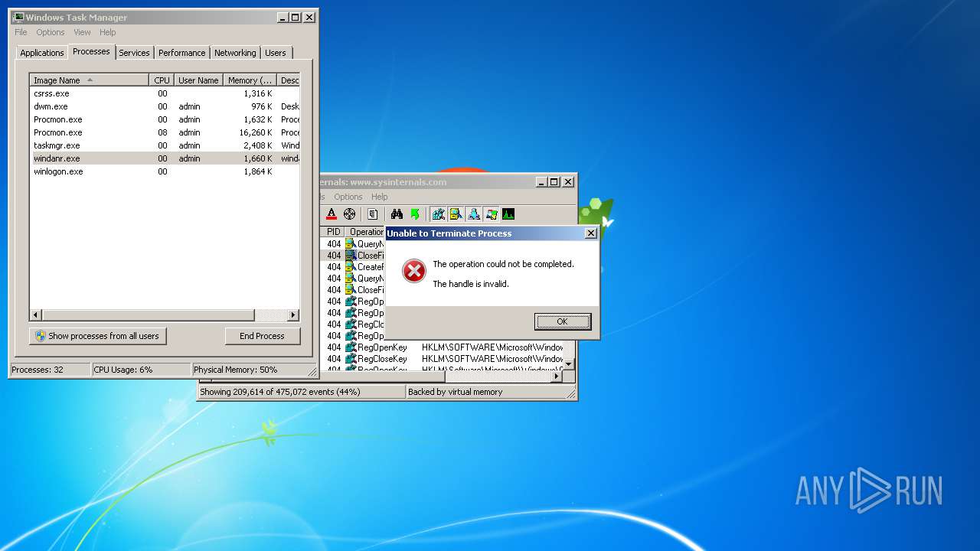The height and width of the screenshot is (551, 980).
Task: Click the CreateF row file icon
Action: click(351, 267)
